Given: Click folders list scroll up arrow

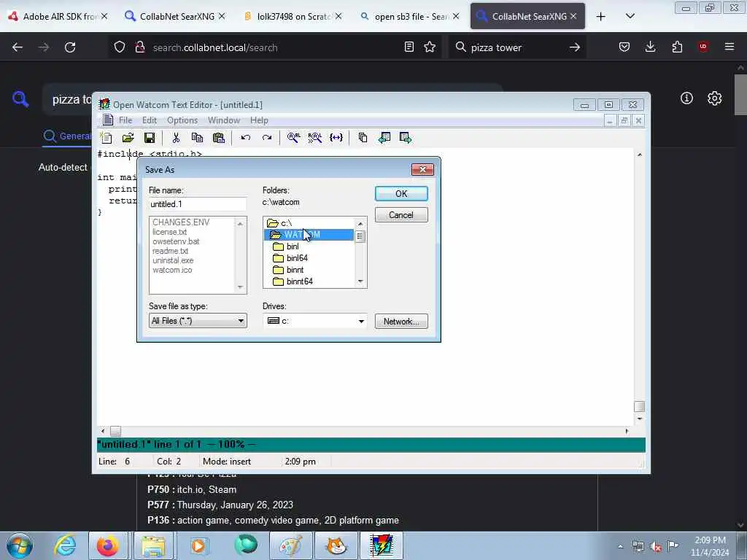Looking at the screenshot, I should coord(360,224).
